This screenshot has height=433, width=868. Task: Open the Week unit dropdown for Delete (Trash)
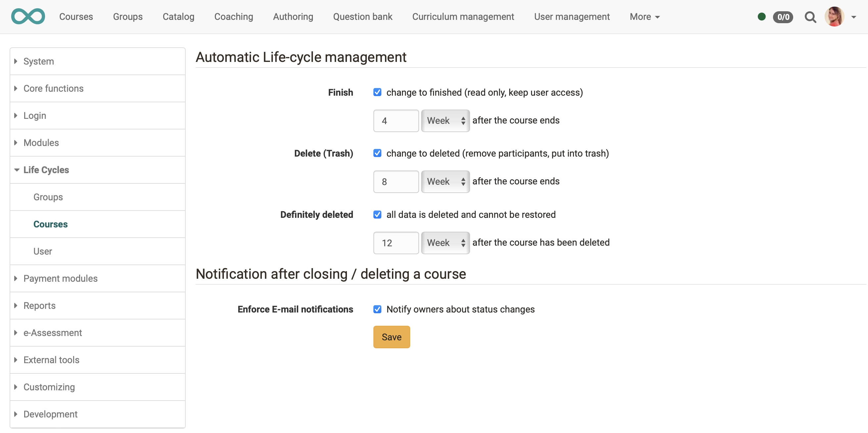(x=446, y=182)
